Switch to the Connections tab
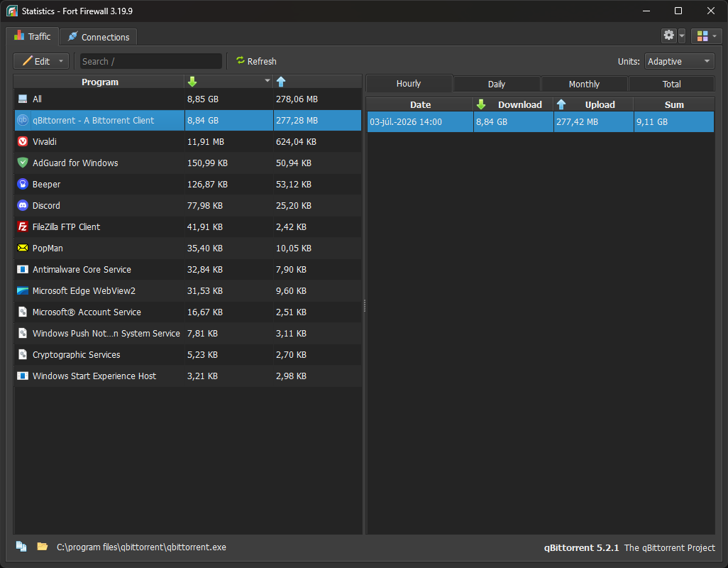 (98, 37)
